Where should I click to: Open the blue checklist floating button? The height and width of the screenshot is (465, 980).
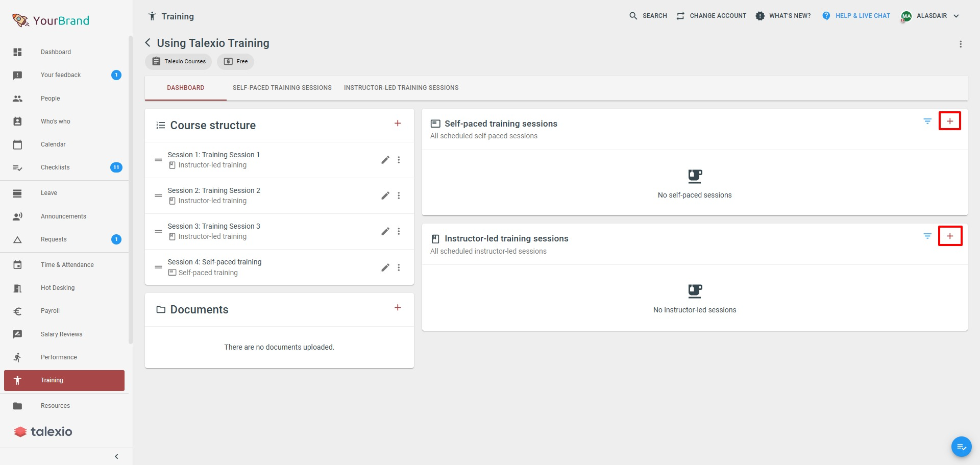[x=961, y=447]
